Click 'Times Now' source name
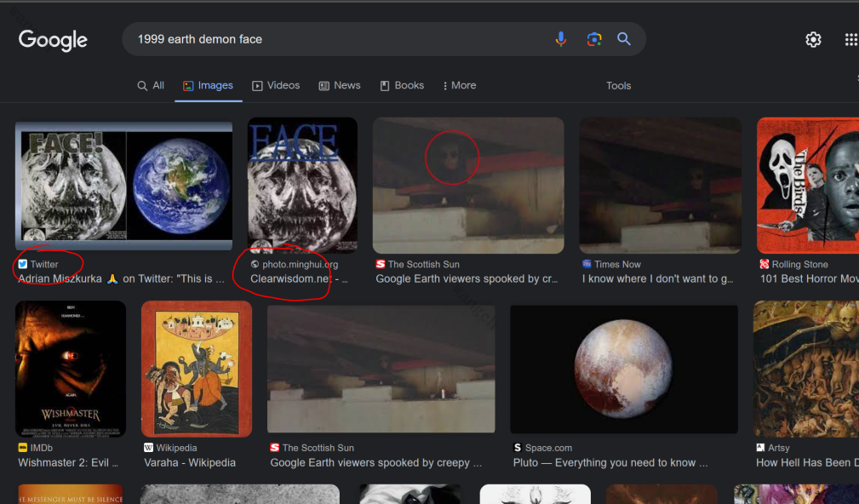The height and width of the screenshot is (504, 859). 617,264
